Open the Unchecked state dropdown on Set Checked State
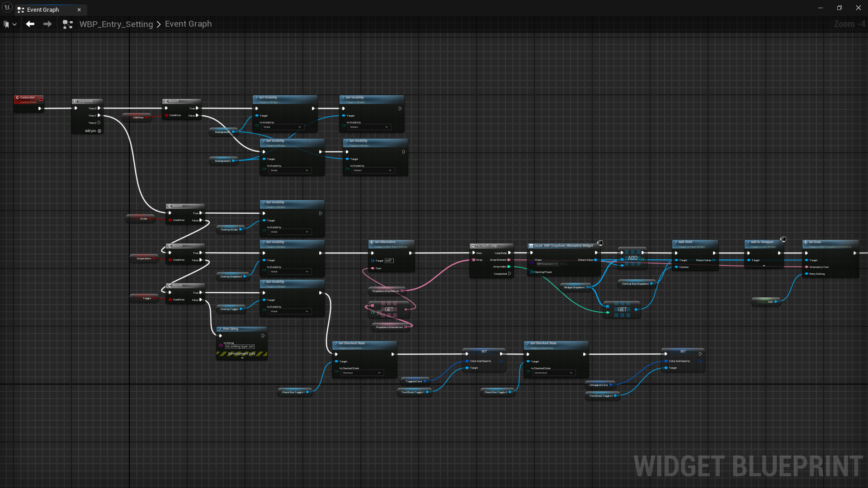The image size is (868, 488). (554, 373)
